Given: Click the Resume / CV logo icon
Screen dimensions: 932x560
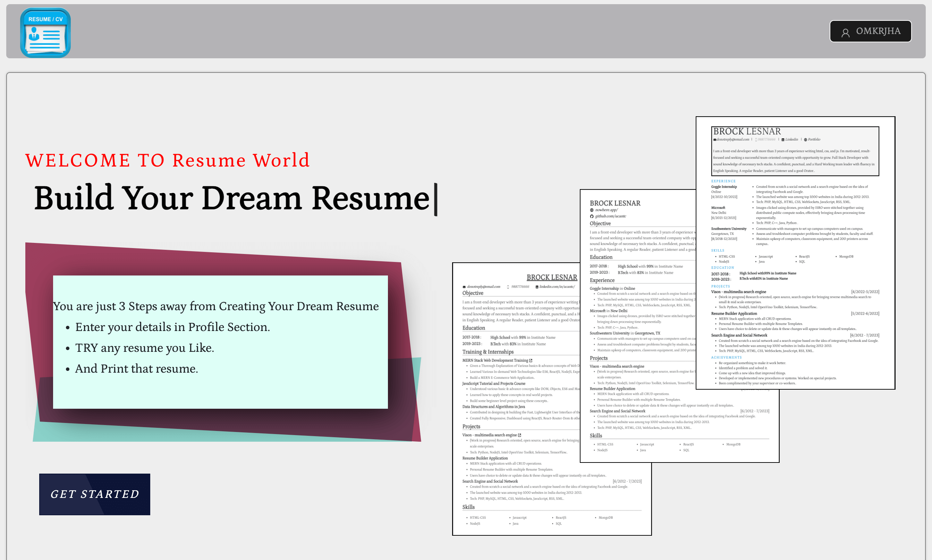Looking at the screenshot, I should click(x=45, y=33).
